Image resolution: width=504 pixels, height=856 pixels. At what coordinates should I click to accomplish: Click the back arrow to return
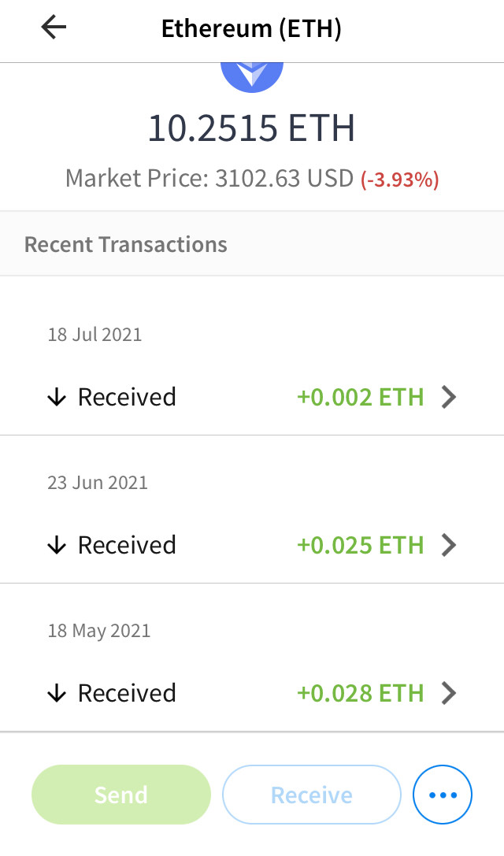click(x=53, y=27)
